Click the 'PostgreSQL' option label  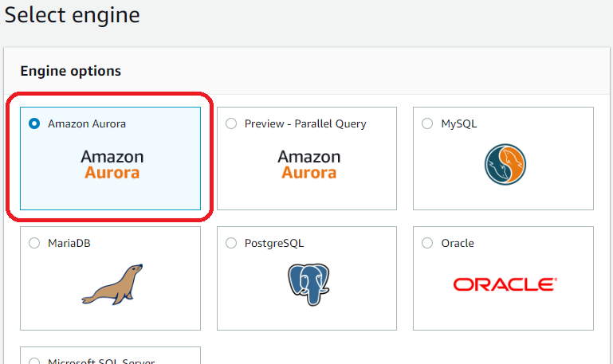coord(274,243)
